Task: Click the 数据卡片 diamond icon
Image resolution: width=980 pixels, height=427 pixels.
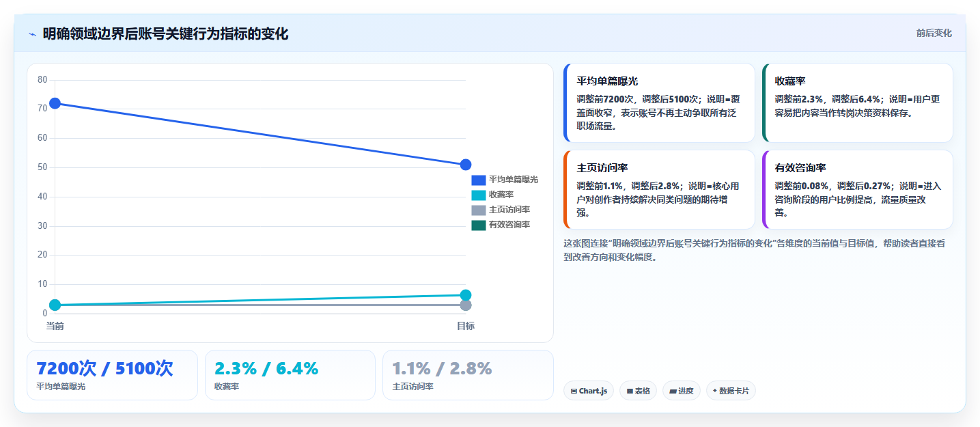Action: coord(715,391)
